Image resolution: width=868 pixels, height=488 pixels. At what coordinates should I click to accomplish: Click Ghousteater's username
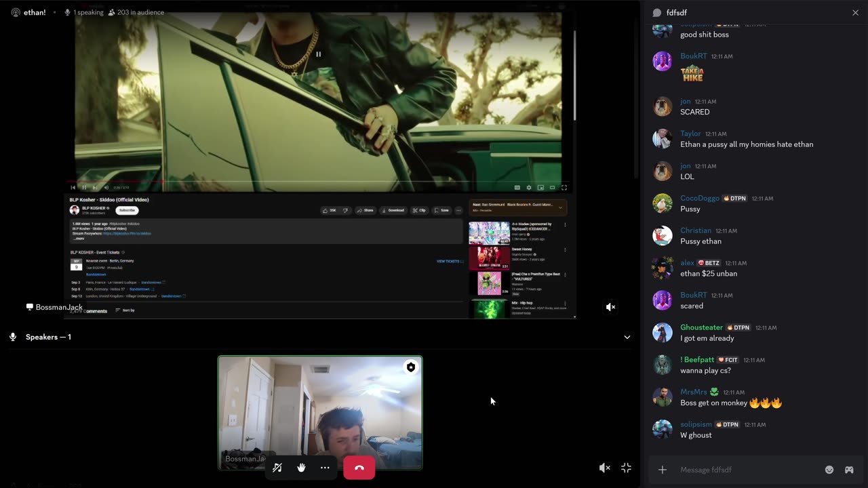702,327
